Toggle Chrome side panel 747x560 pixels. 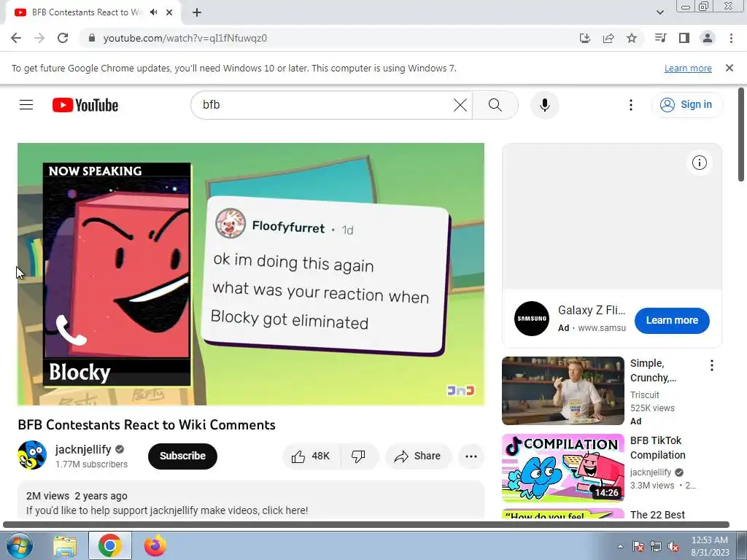click(684, 38)
